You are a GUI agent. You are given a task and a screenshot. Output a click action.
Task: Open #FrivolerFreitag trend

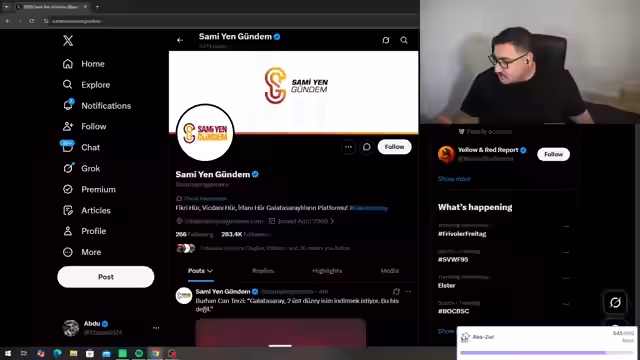(462, 234)
